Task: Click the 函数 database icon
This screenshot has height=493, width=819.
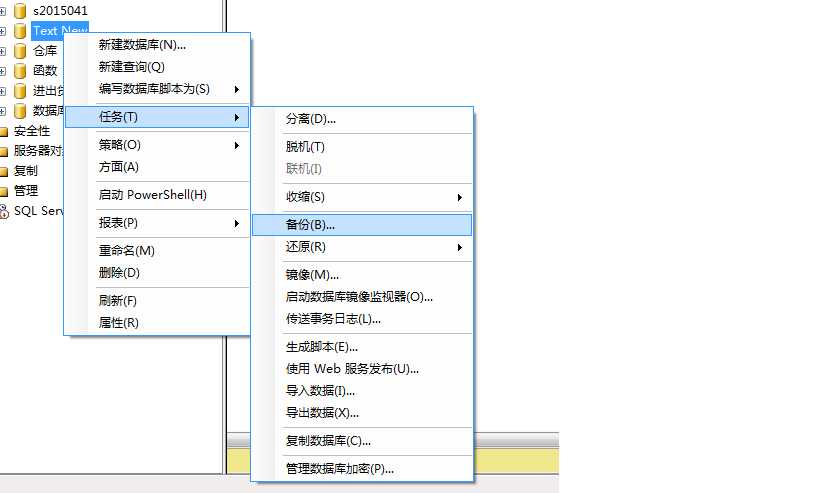Action: 20,71
